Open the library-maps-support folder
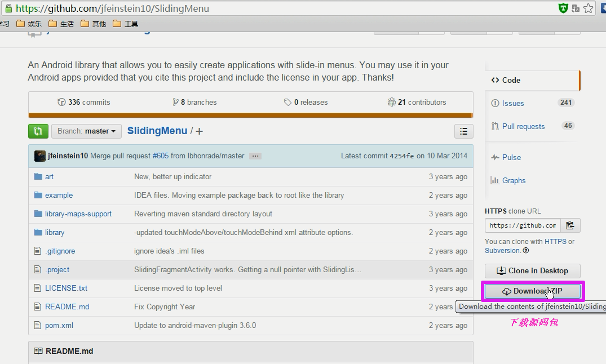This screenshot has height=364, width=606. pos(78,214)
